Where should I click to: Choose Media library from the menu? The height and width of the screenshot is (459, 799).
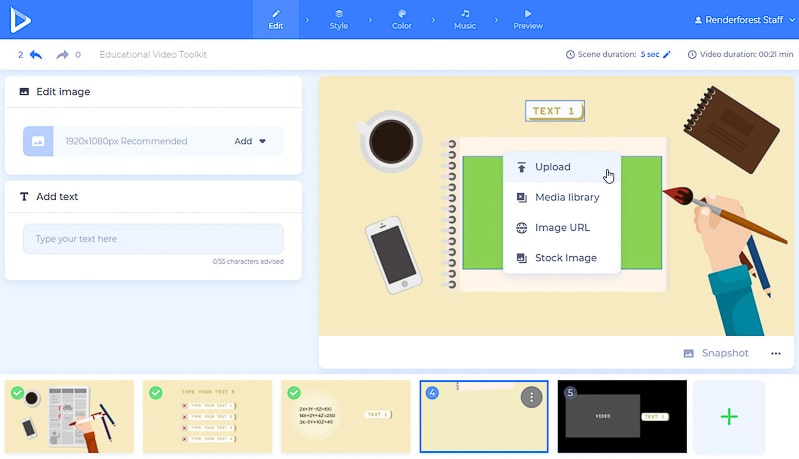click(562, 197)
